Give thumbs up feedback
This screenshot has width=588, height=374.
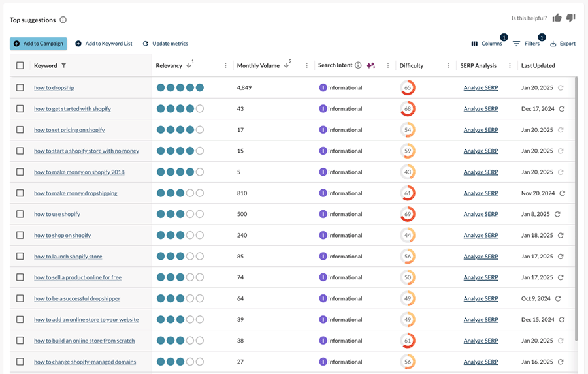tap(557, 18)
